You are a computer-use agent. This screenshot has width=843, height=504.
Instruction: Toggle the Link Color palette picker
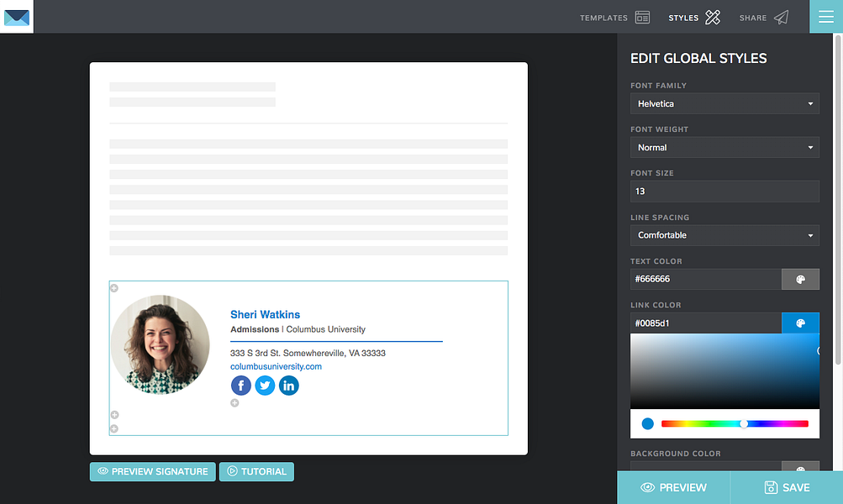800,323
